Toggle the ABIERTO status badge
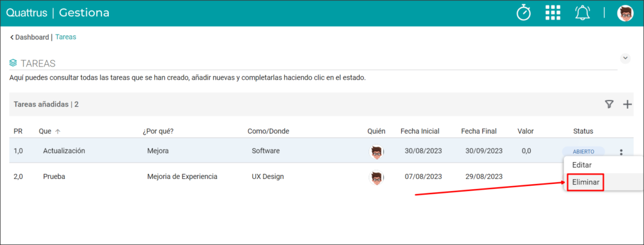The image size is (644, 245). [583, 151]
